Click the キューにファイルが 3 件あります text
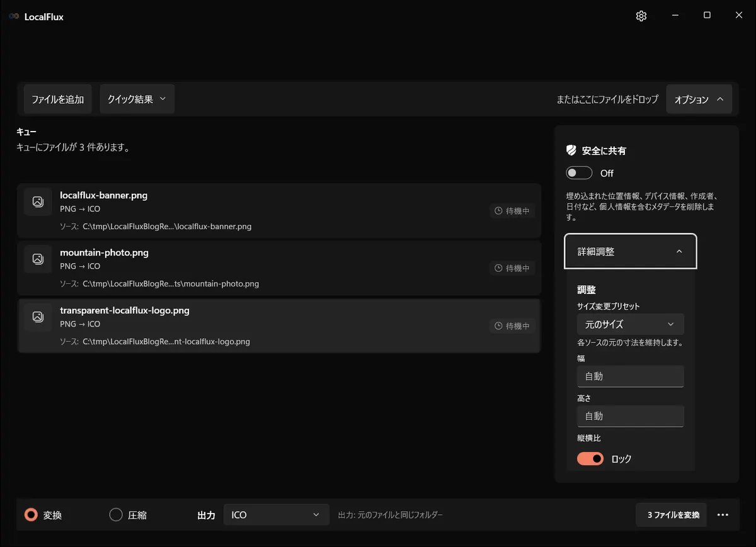The width and height of the screenshot is (756, 547). [x=73, y=148]
